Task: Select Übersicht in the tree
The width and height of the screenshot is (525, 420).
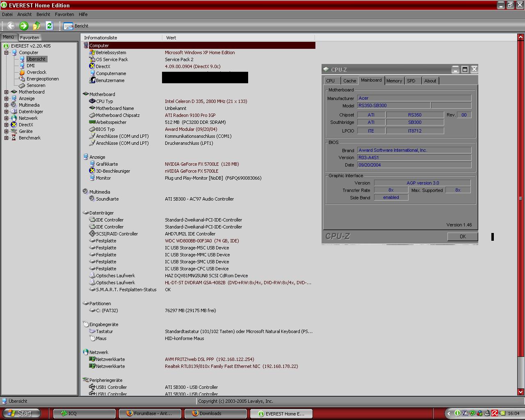Action: [36, 59]
